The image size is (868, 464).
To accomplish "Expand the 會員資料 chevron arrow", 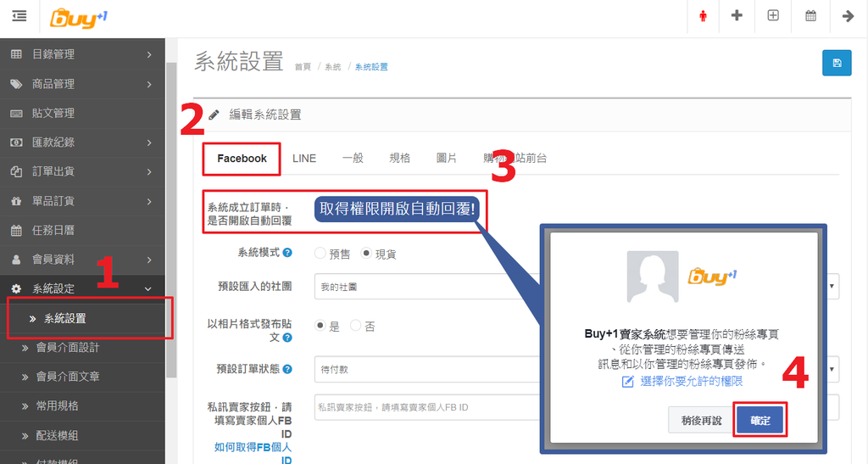I will [149, 260].
